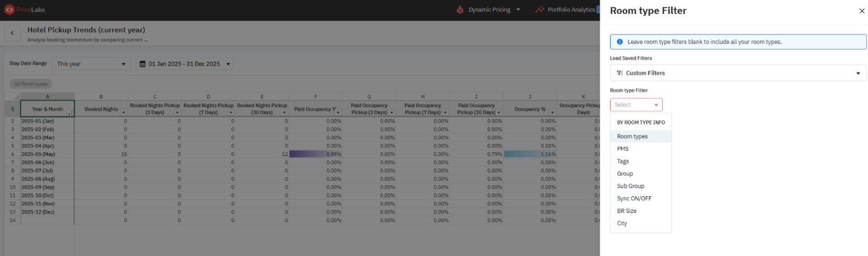Click the PriceLabs logo icon

click(9, 10)
